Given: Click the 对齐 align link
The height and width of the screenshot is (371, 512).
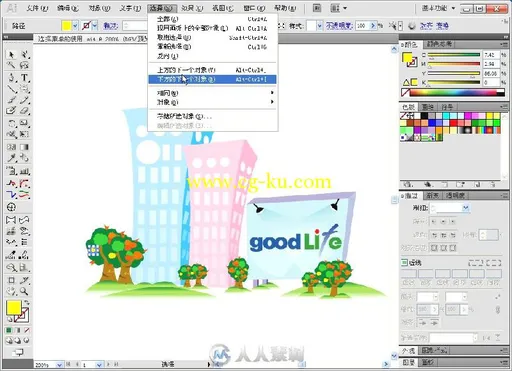Looking at the screenshot, I should [426, 26].
